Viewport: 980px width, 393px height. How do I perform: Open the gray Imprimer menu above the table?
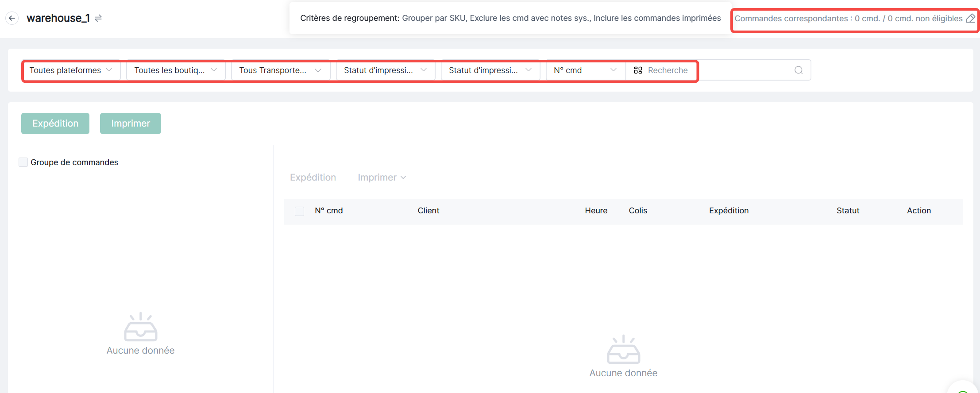coord(382,177)
